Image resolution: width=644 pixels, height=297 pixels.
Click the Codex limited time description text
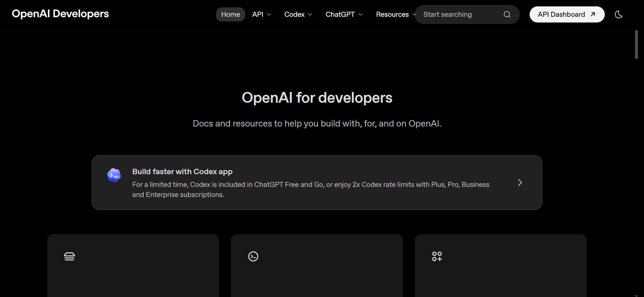point(311,190)
